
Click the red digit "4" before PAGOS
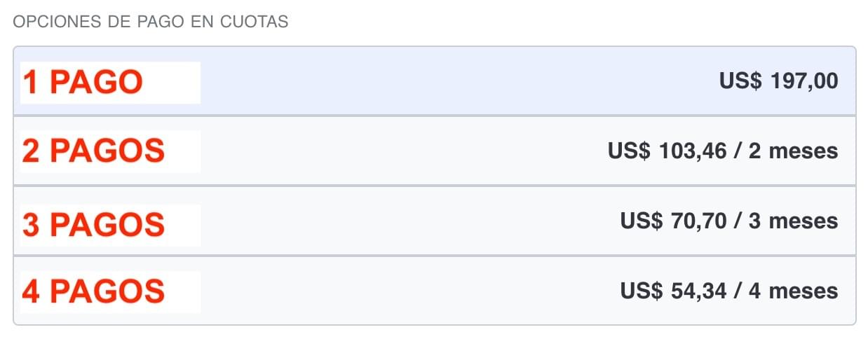coord(32,291)
